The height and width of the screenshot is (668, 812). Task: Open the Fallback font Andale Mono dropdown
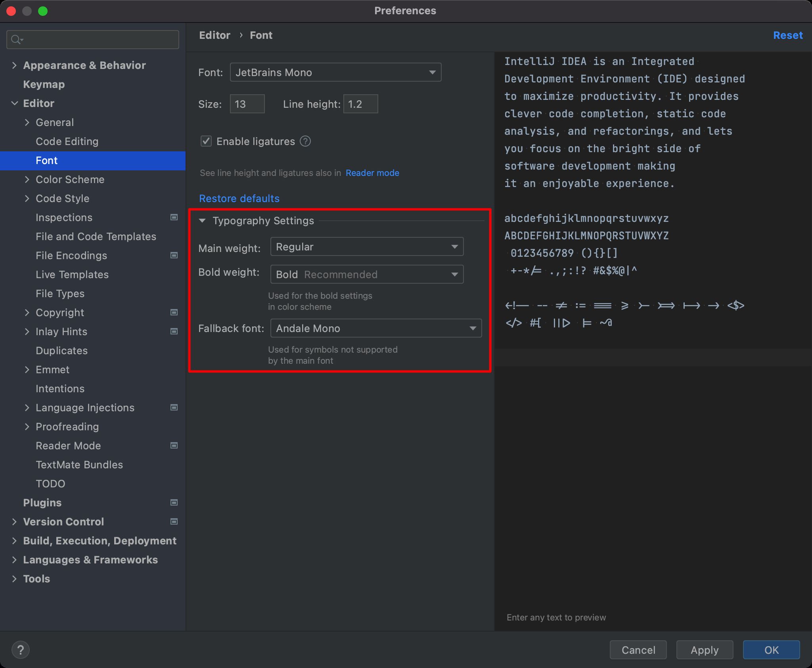coord(376,328)
